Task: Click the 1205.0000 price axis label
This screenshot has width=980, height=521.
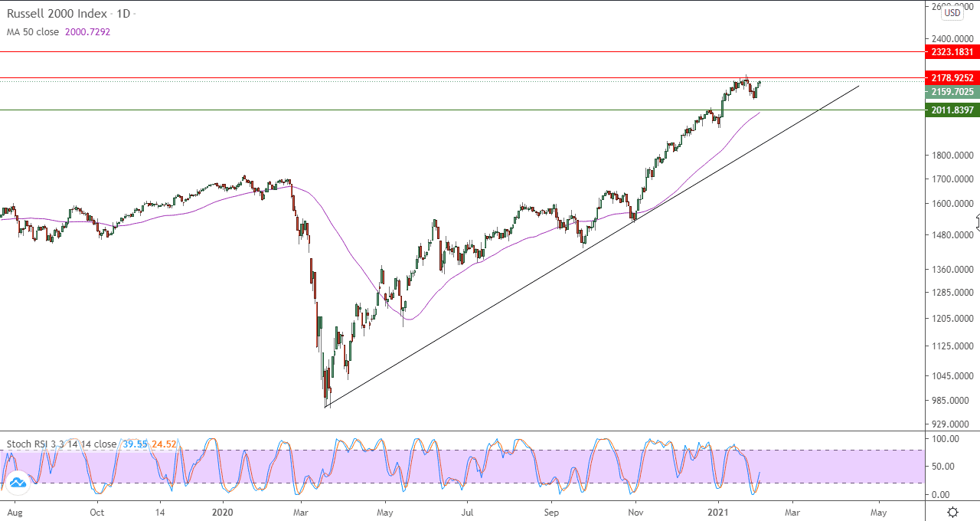Action: [x=952, y=319]
